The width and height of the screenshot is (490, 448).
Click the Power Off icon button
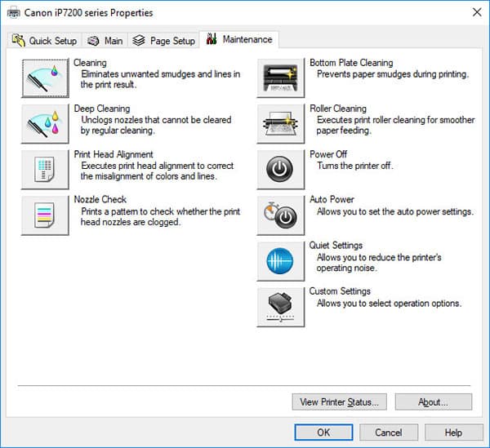point(281,170)
